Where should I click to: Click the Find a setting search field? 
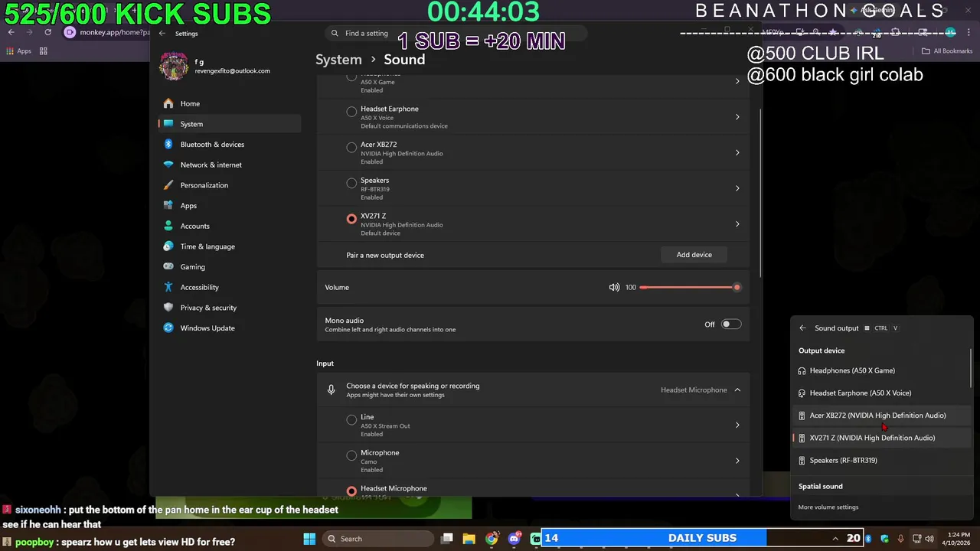[x=456, y=34]
